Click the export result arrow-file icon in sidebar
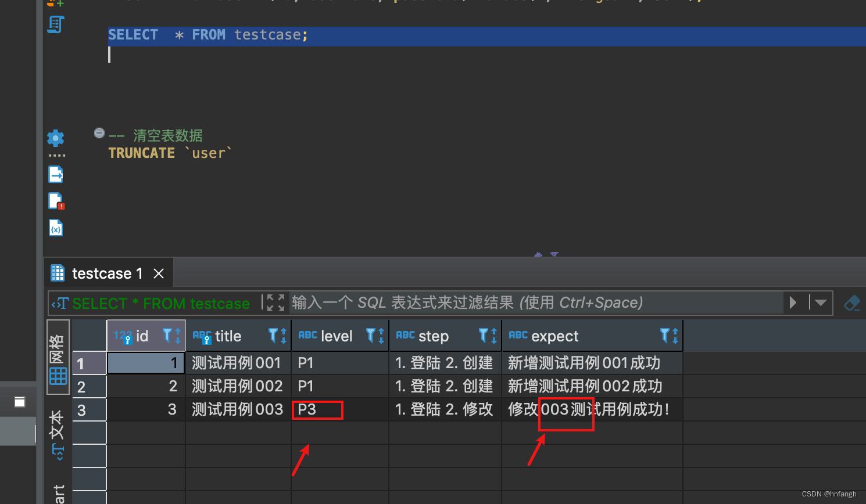This screenshot has width=866, height=504. click(56, 174)
